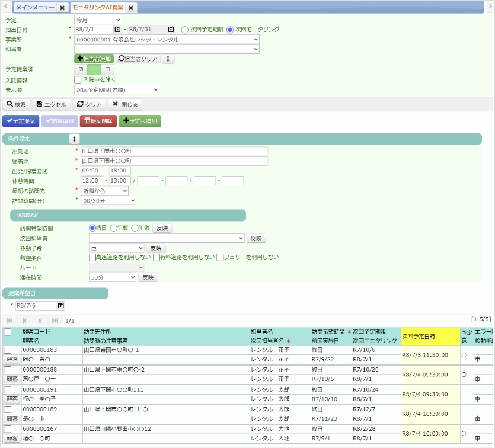Close the メインメニュー tab
495x448 pixels.
click(x=62, y=8)
